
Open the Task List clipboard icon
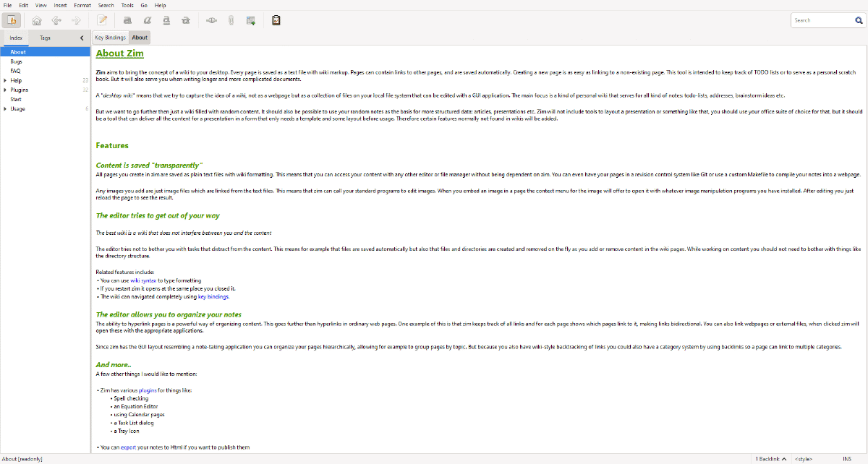click(276, 20)
